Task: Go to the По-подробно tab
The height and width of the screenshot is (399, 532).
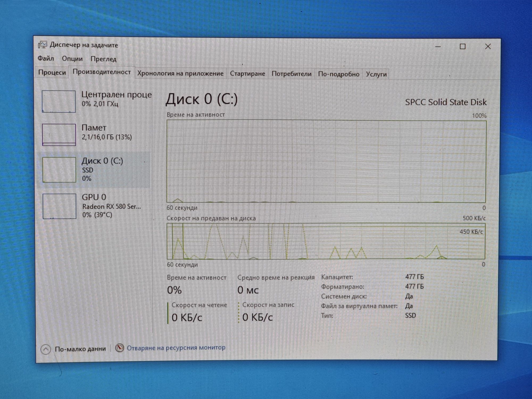Action: (x=338, y=74)
